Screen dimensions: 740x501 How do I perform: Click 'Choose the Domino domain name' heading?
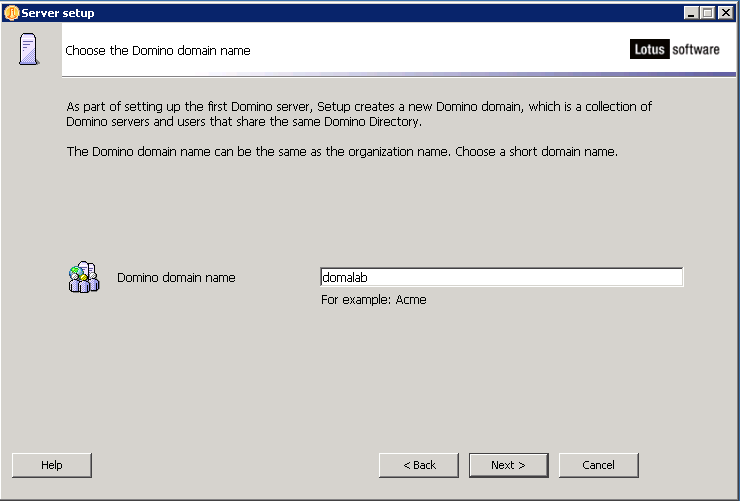158,50
